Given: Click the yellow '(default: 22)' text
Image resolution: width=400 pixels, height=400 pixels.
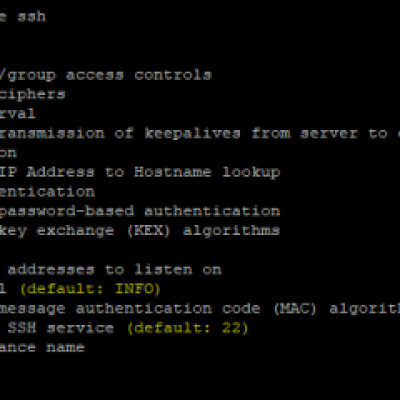Looking at the screenshot, I should pyautogui.click(x=188, y=328).
